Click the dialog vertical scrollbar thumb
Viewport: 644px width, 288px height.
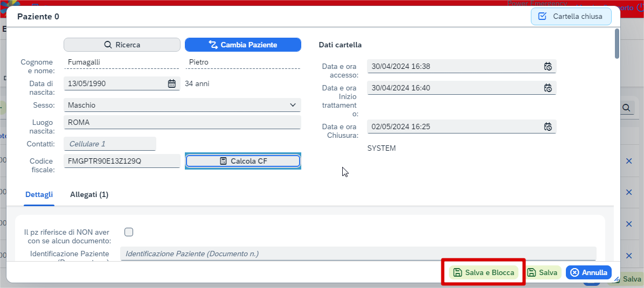point(617,44)
